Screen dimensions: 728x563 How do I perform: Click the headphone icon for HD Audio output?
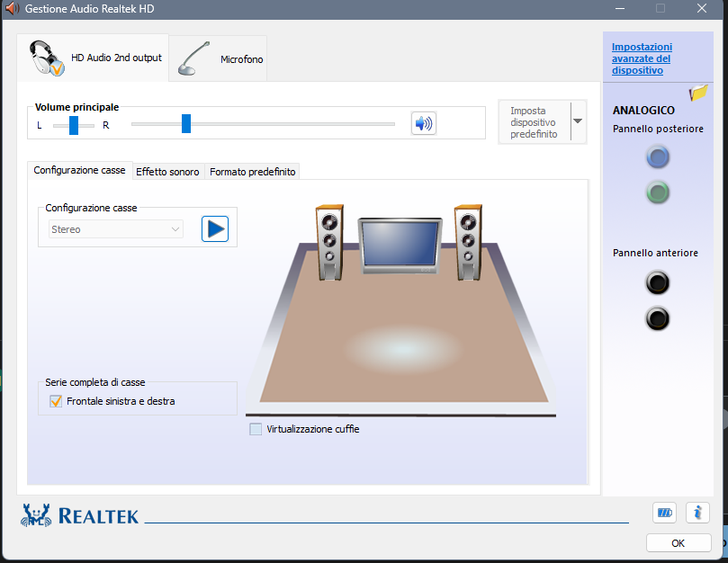[47, 58]
